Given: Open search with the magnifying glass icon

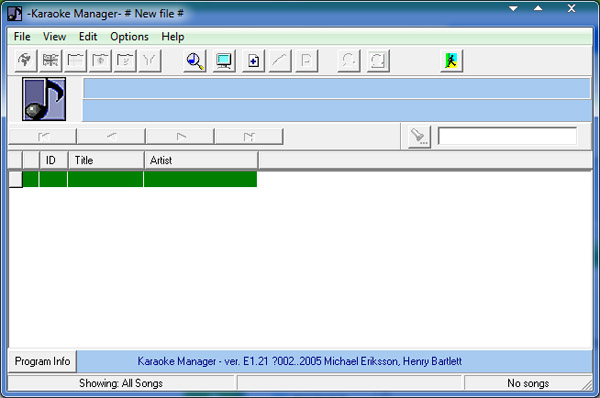Looking at the screenshot, I should pyautogui.click(x=195, y=60).
